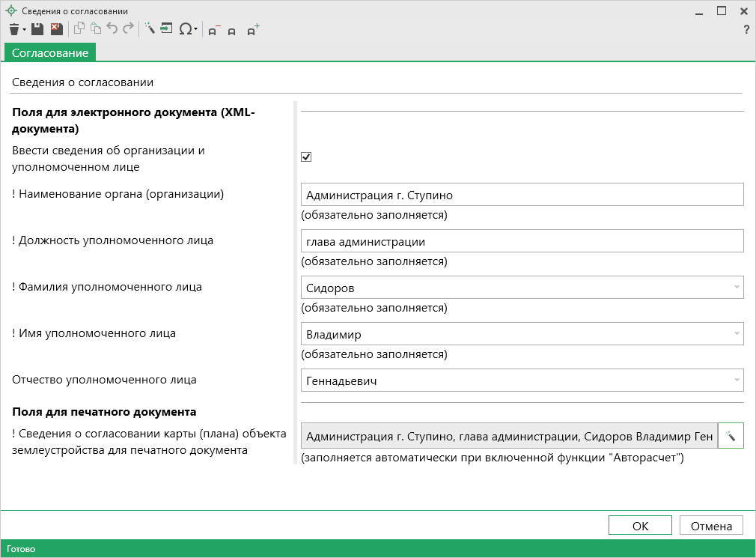Expand the Отчество уполномоченного лица dropdown

(736, 380)
